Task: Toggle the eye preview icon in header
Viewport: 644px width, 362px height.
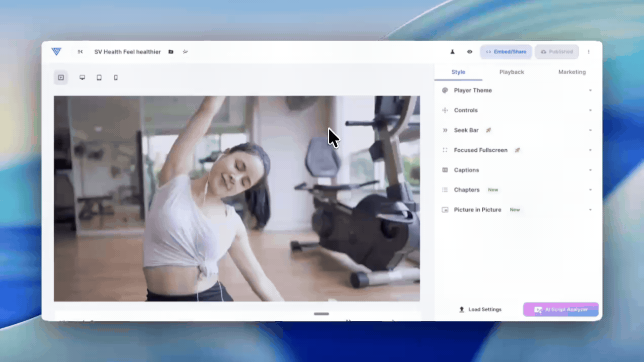Action: [x=469, y=52]
